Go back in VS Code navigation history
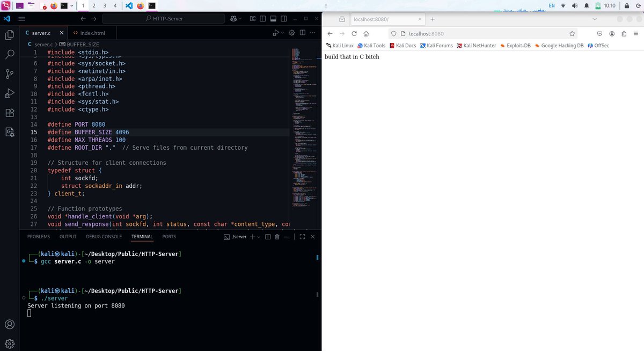Image resolution: width=644 pixels, height=351 pixels. point(83,18)
